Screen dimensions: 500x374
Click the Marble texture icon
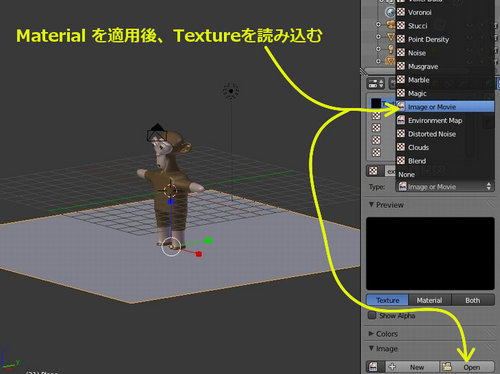point(401,80)
